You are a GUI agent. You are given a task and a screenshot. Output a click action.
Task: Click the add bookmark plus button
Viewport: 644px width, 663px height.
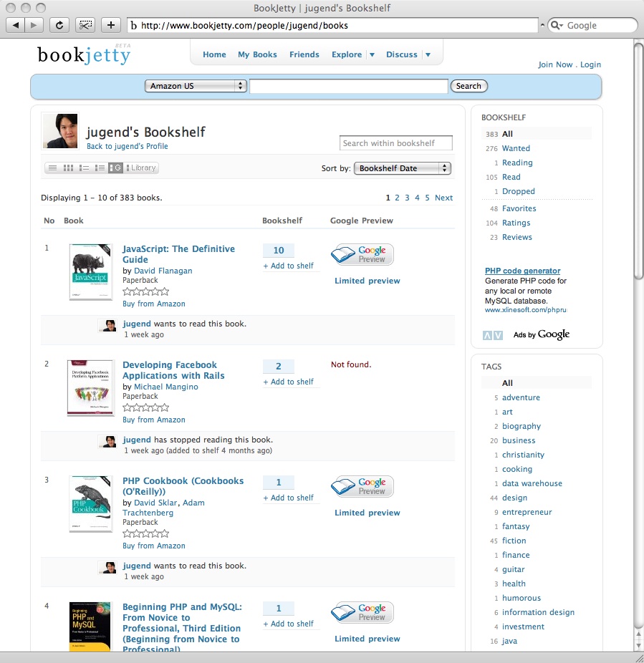[110, 25]
